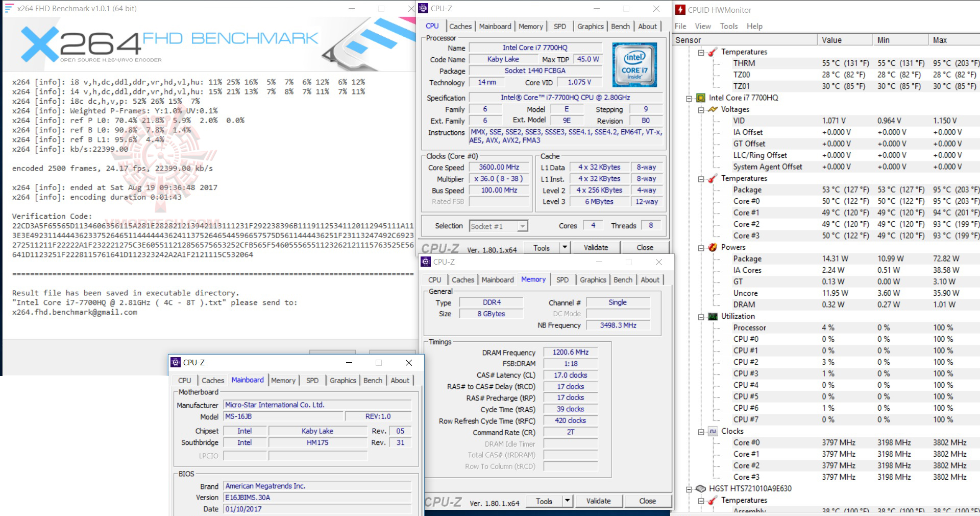Click the CPU-Z window icon in title bar
This screenshot has height=516, width=980.
(423, 8)
